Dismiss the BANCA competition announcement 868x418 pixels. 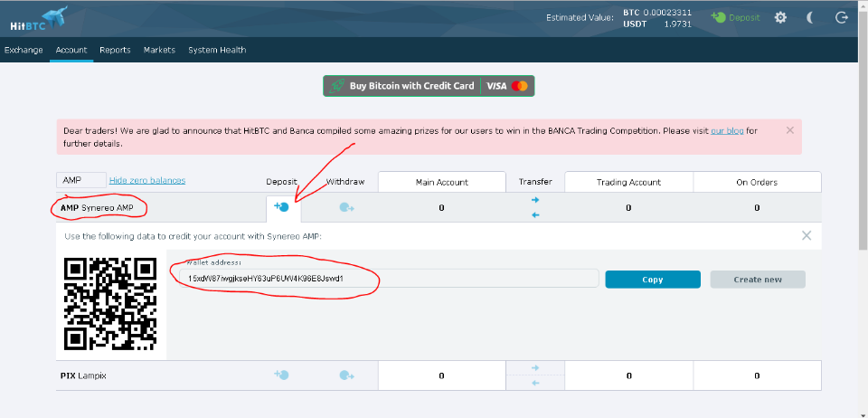click(x=789, y=130)
